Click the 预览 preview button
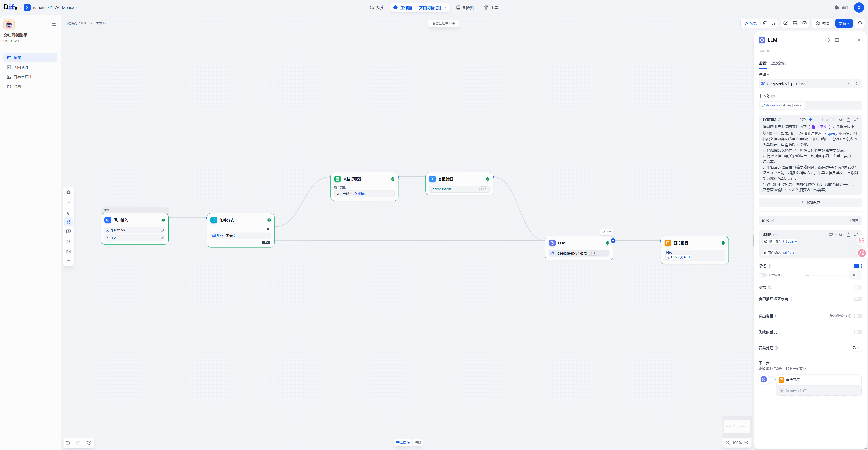This screenshot has width=868, height=450. point(750,23)
